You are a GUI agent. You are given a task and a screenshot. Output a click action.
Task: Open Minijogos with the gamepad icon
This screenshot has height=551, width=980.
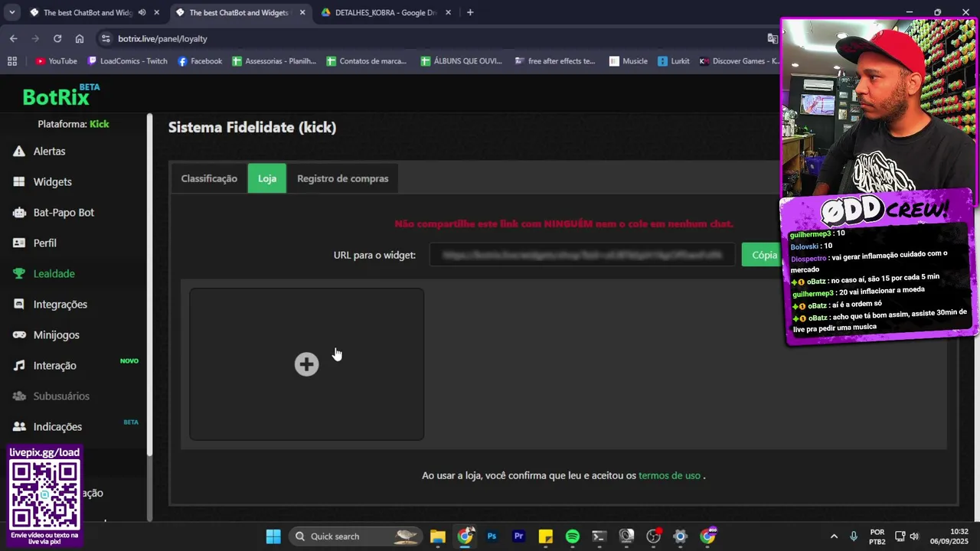(x=56, y=335)
